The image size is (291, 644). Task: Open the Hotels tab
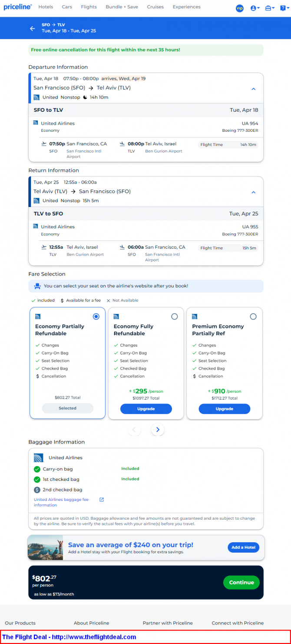point(46,7)
